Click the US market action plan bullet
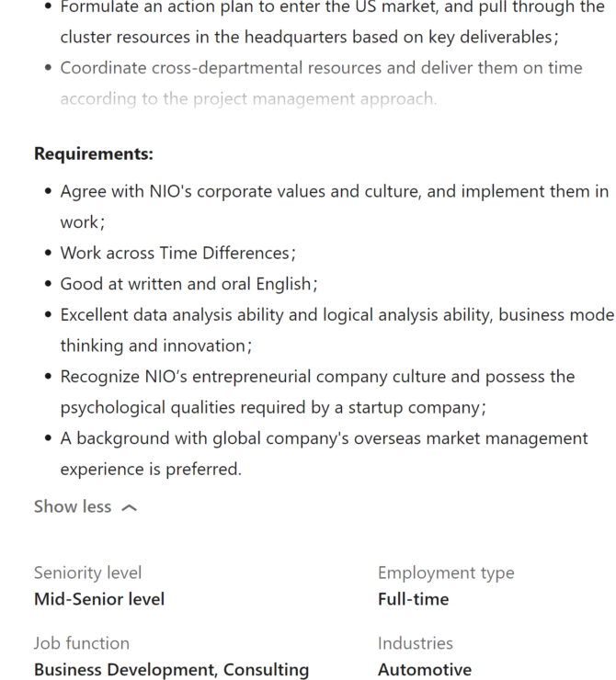 point(332,7)
